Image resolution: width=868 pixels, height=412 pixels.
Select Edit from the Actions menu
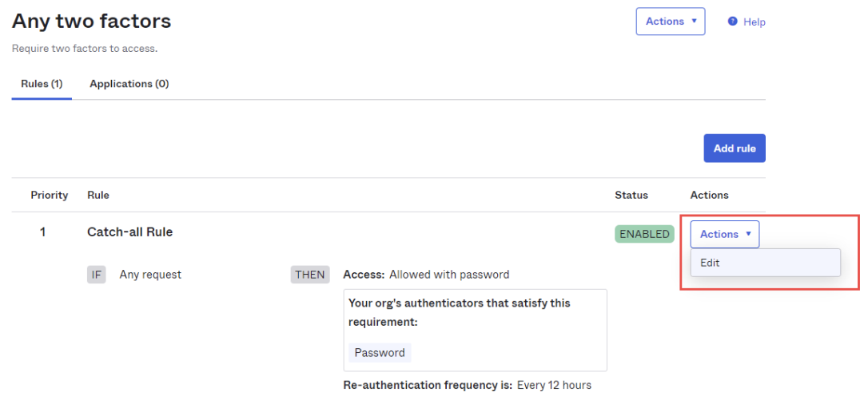point(710,263)
